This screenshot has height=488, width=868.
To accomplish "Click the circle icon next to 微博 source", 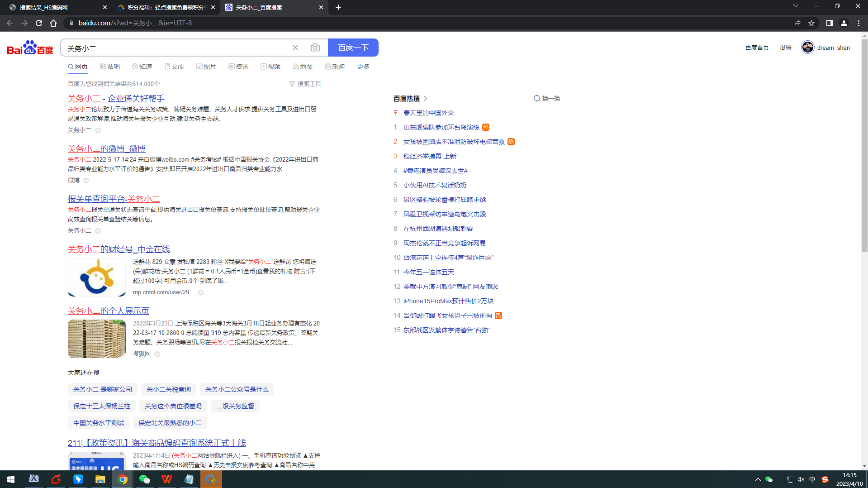I will point(86,181).
